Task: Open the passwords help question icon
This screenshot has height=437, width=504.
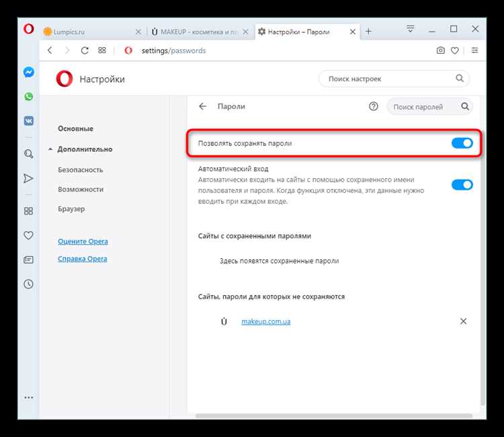Action: tap(374, 106)
